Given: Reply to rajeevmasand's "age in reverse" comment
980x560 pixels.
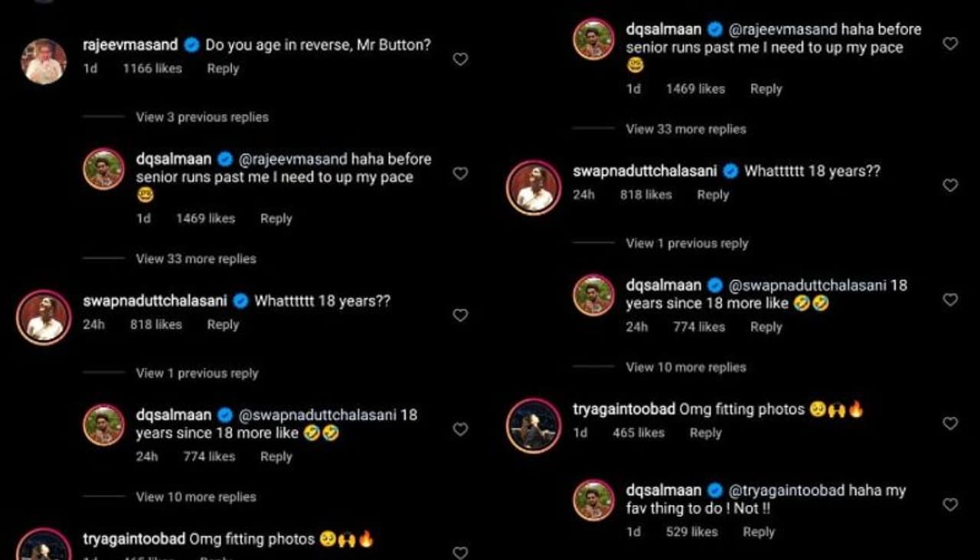Looking at the screenshot, I should pos(223,68).
